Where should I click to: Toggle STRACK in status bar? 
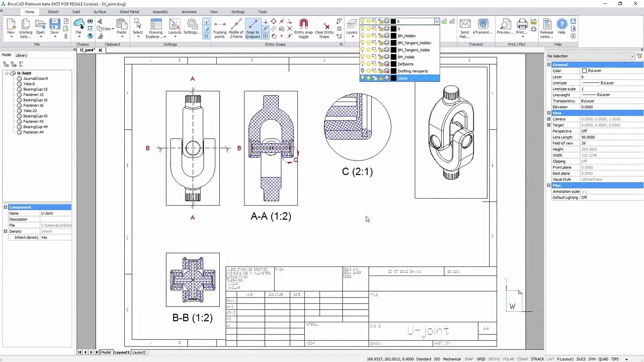pos(538,359)
